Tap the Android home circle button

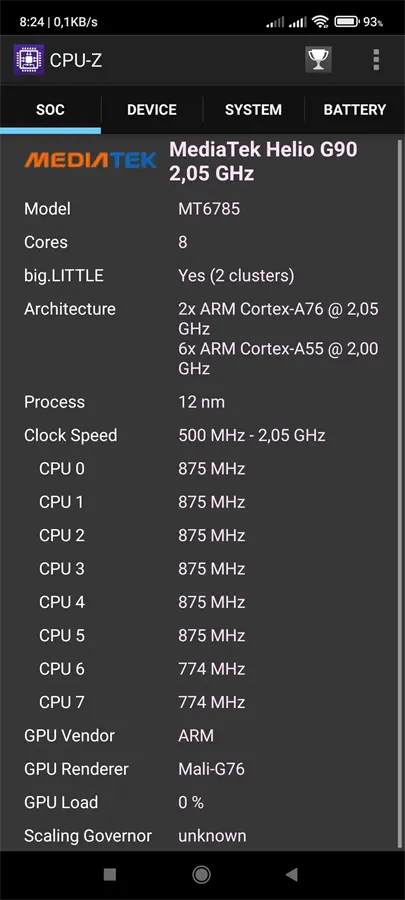[x=201, y=874]
